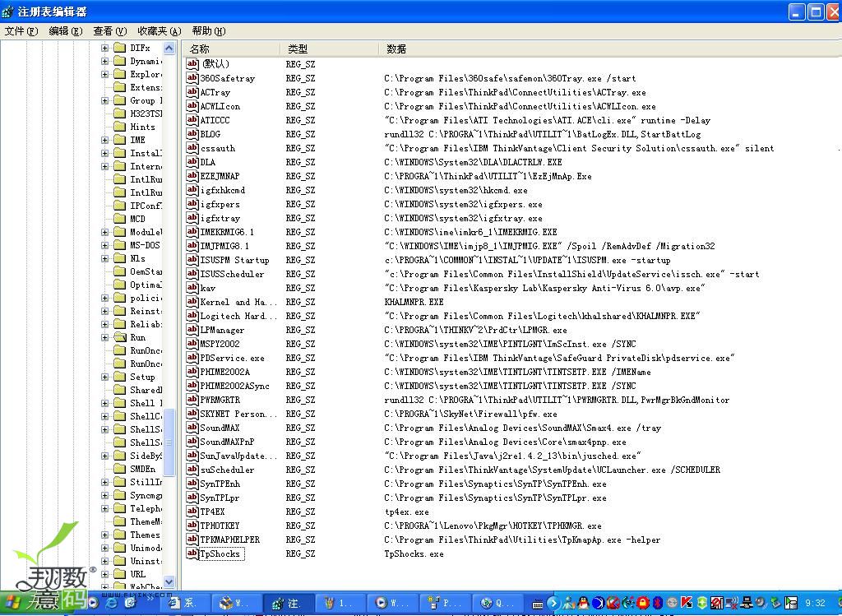Viewport: 842px width, 616px height.
Task: Click the QQ penguin tray icon
Action: click(583, 603)
